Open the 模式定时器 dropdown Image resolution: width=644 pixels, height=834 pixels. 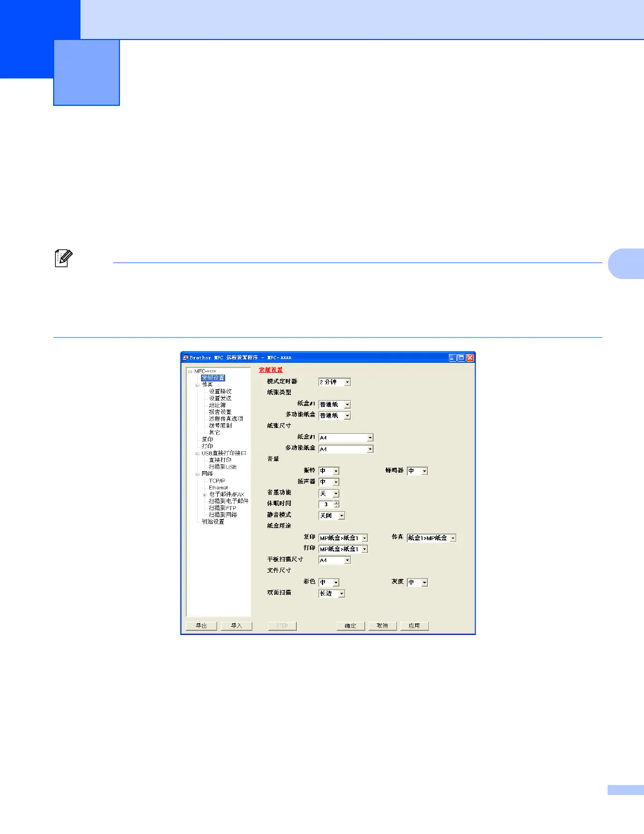coord(347,382)
